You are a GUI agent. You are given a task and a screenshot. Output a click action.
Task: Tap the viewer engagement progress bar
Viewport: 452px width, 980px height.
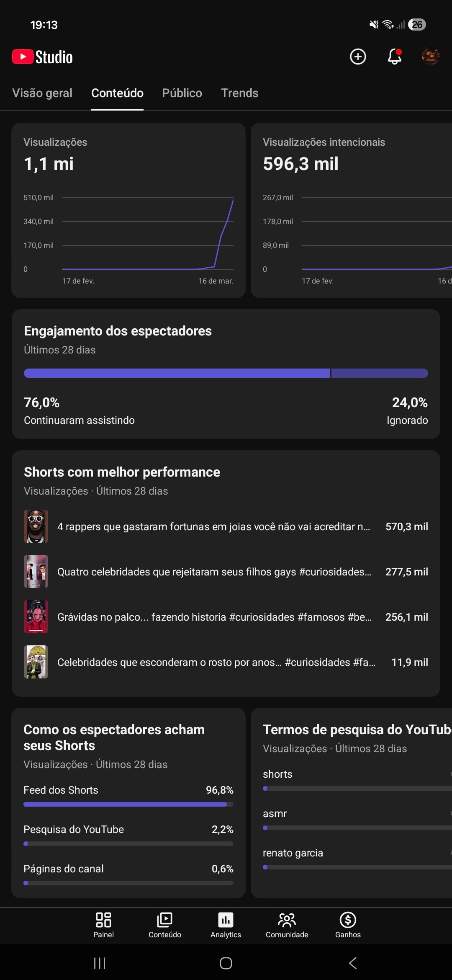point(226,373)
